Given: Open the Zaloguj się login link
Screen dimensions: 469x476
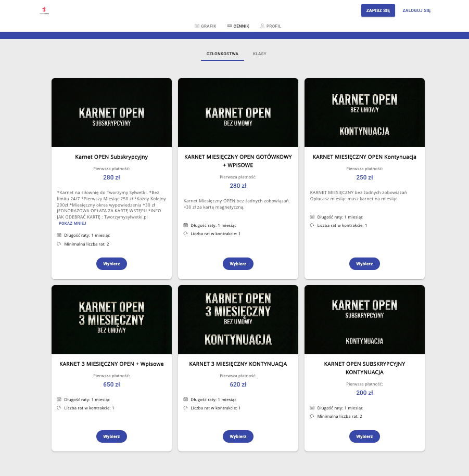Looking at the screenshot, I should (x=416, y=10).
